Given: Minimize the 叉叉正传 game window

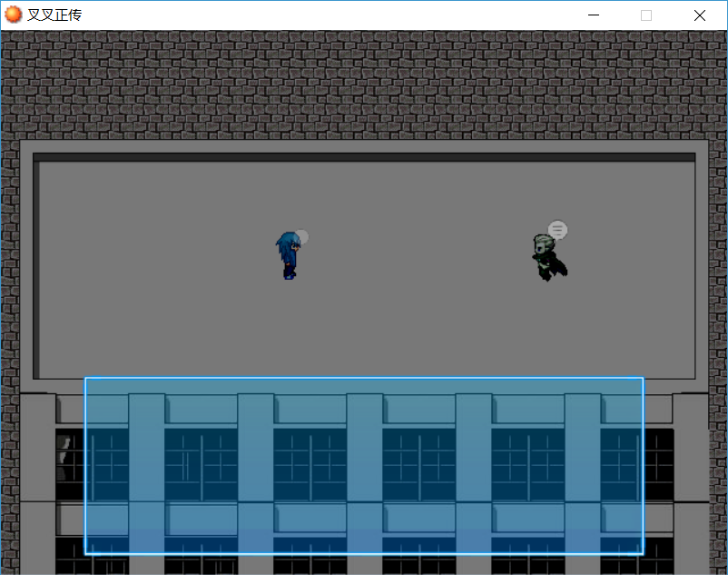Looking at the screenshot, I should pyautogui.click(x=594, y=15).
